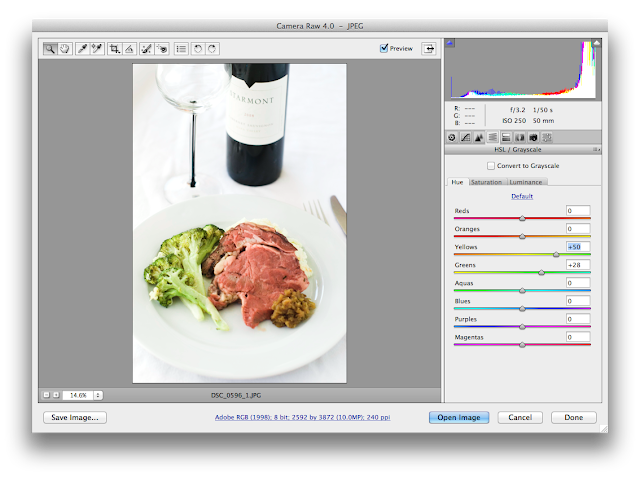Open the Adobe RGB workflow options link
This screenshot has width=640, height=477.
(x=302, y=417)
